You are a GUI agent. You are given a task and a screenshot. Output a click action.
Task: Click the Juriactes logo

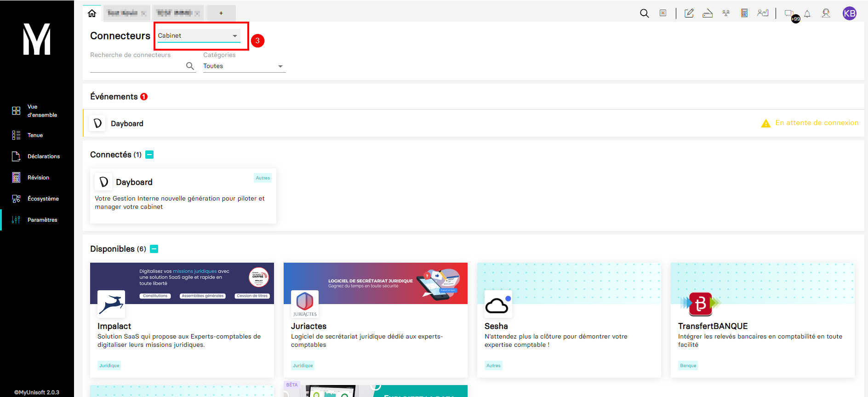tap(305, 304)
